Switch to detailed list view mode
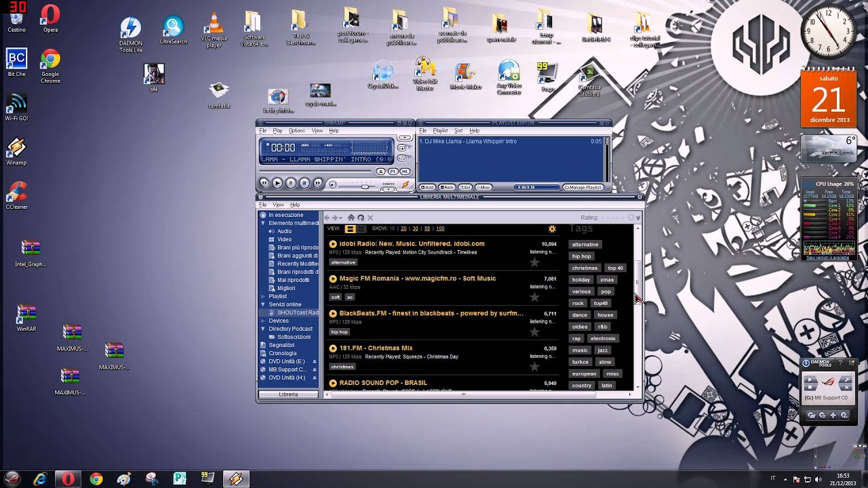The height and width of the screenshot is (488, 868). coord(350,229)
